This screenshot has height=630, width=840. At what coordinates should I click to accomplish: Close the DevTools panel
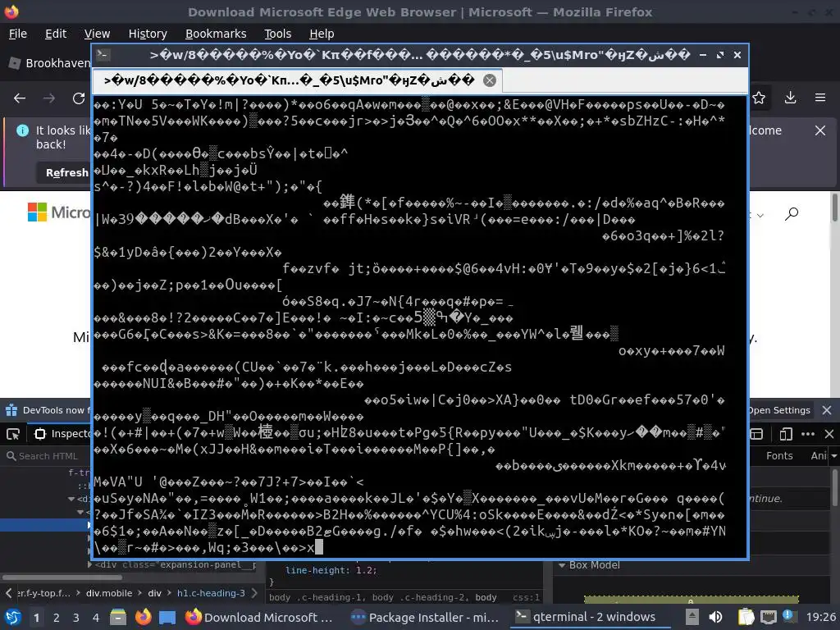[829, 434]
